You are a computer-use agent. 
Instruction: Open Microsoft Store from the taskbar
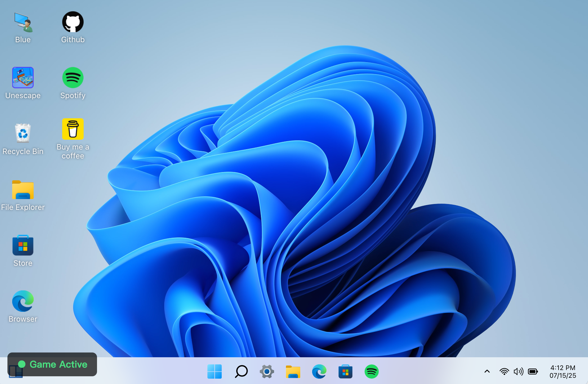(345, 372)
